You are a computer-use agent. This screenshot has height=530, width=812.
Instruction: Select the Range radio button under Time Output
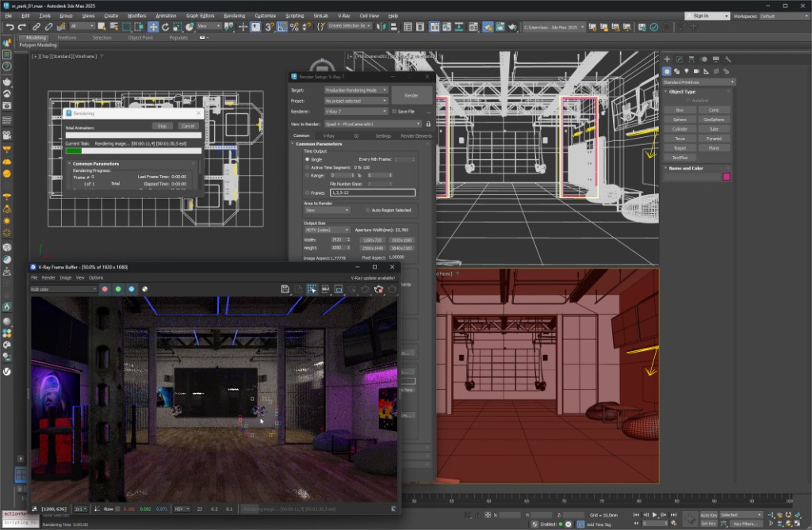[307, 176]
